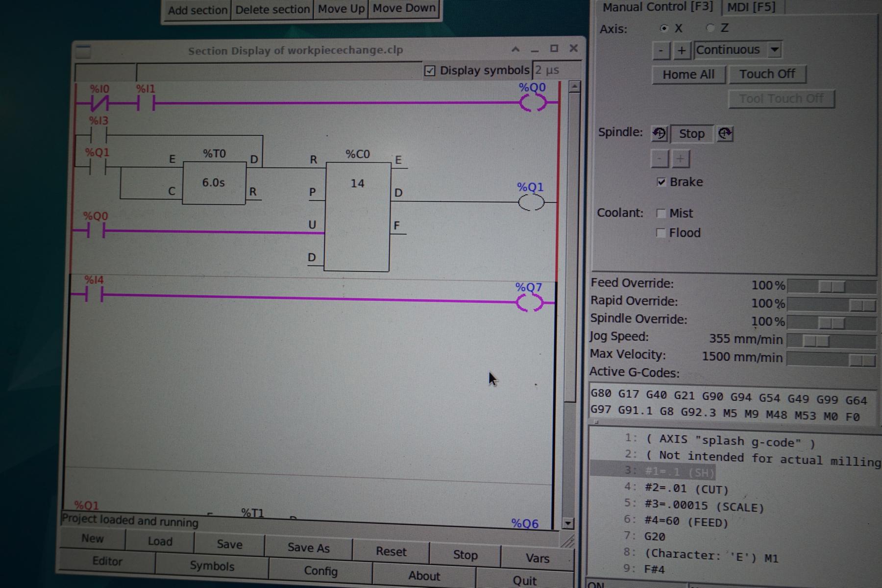Click the %I1 contact on first rung
The height and width of the screenshot is (588, 882).
click(146, 103)
